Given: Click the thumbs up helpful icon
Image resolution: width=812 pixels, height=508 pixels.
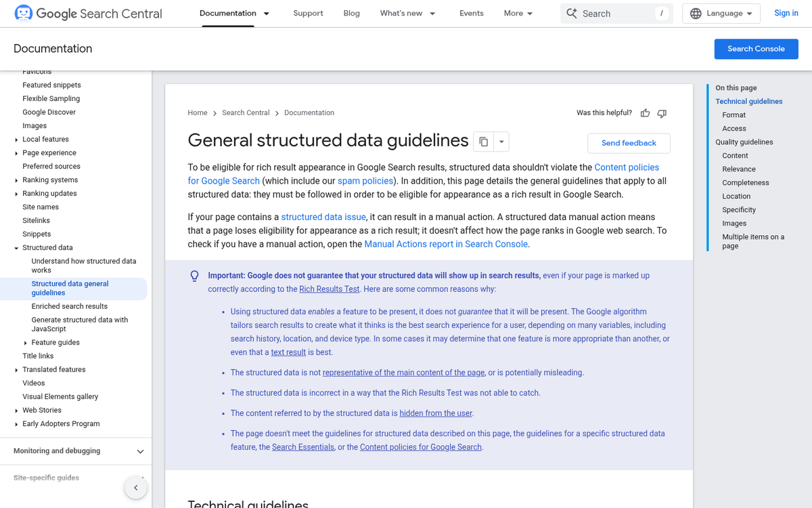Looking at the screenshot, I should [x=646, y=113].
